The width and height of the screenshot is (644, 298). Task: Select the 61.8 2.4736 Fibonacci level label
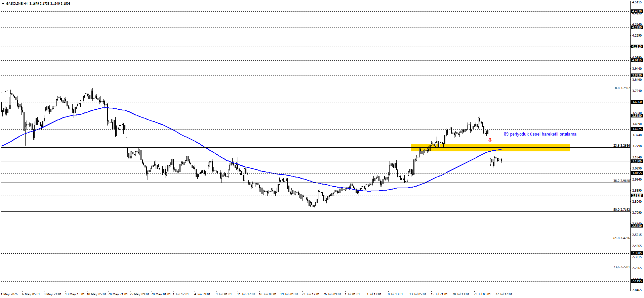click(621, 238)
